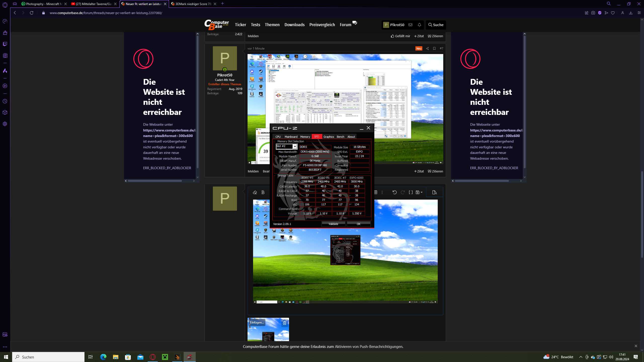This screenshot has width=644, height=362.
Task: Open Microsoft Edge from the taskbar
Action: pyautogui.click(x=103, y=357)
